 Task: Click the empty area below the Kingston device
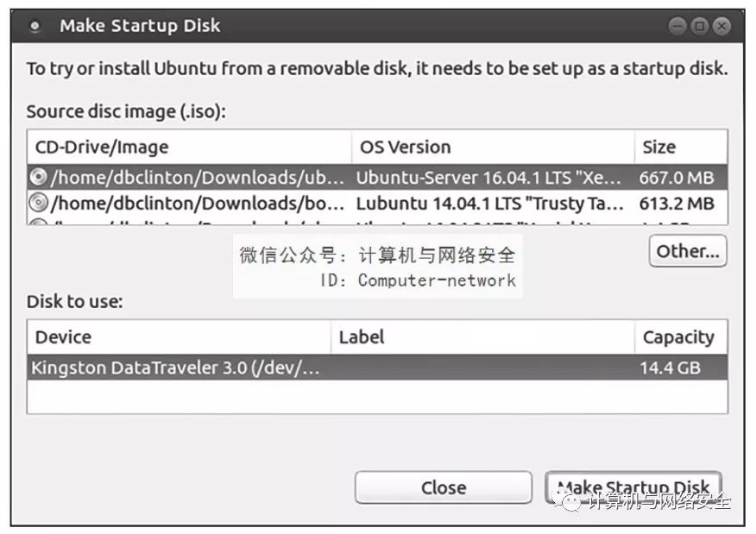coord(376,398)
